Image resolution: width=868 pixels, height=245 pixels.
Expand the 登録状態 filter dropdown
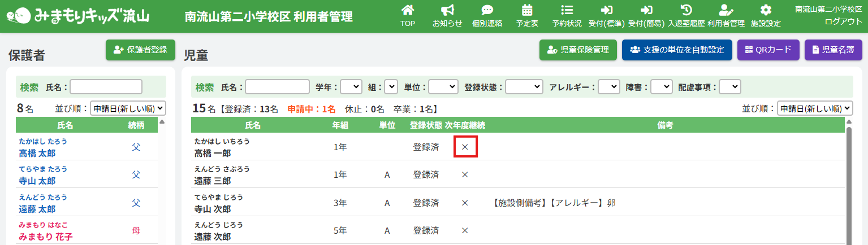(524, 87)
